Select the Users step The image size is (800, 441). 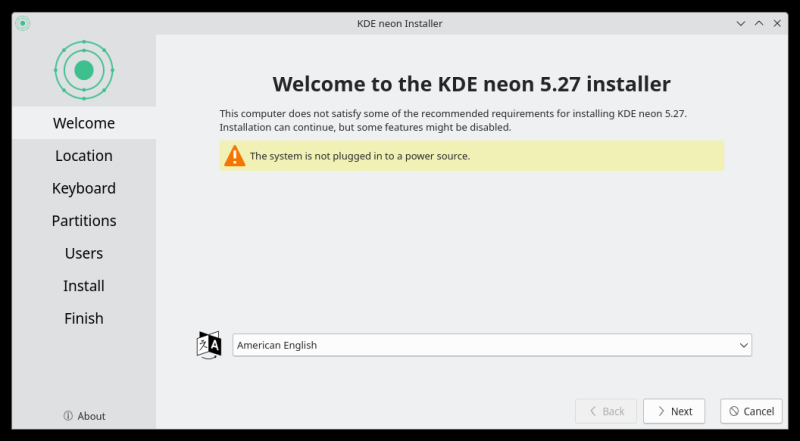(84, 253)
